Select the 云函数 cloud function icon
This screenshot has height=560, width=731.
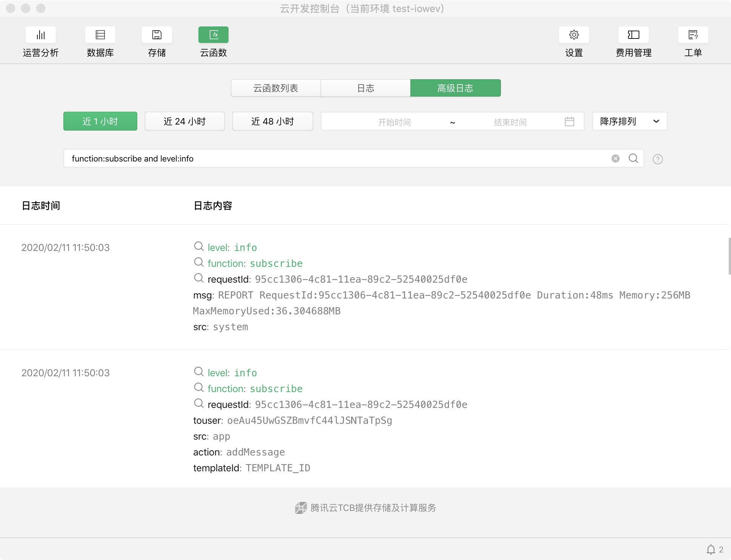[x=213, y=35]
